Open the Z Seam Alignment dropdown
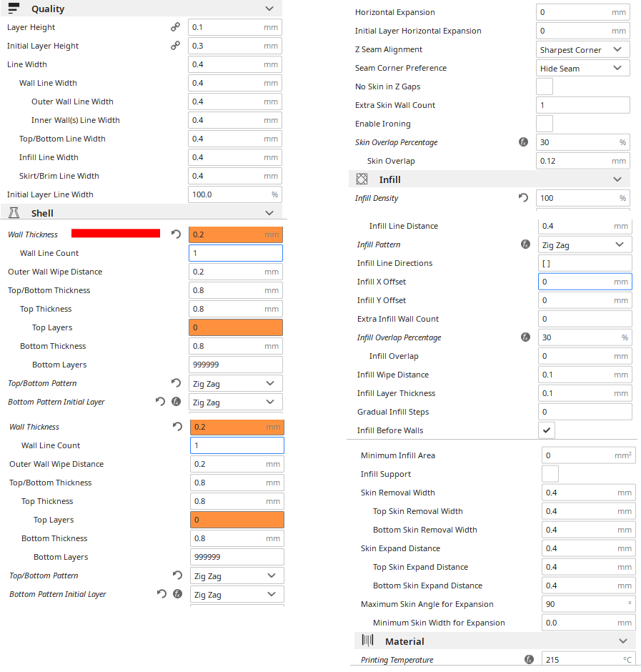 582,50
